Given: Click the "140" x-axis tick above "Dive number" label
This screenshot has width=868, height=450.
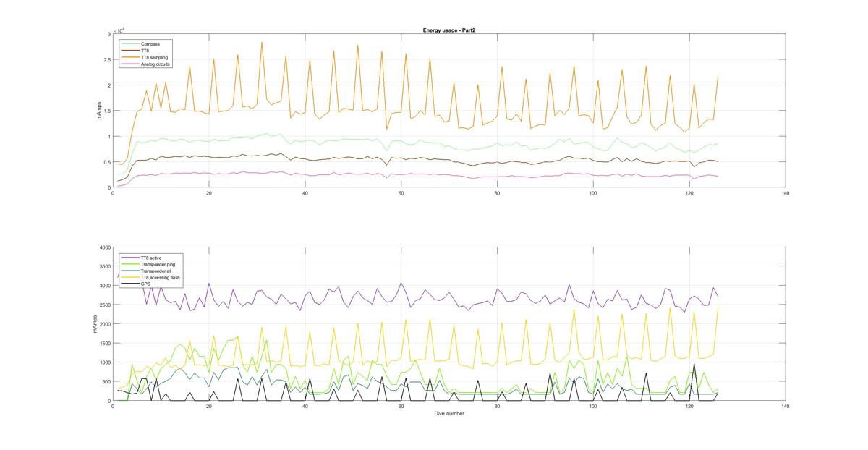Looking at the screenshot, I should 786,407.
